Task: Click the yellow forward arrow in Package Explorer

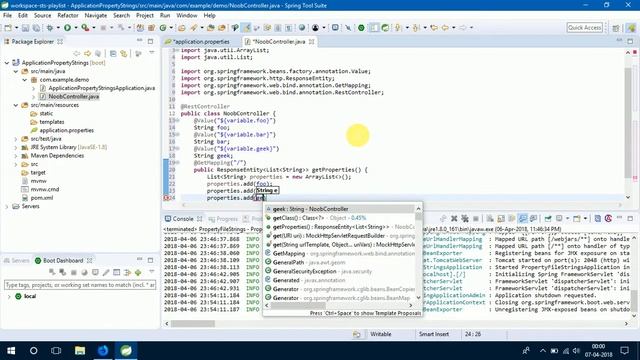Action: click(x=87, y=53)
